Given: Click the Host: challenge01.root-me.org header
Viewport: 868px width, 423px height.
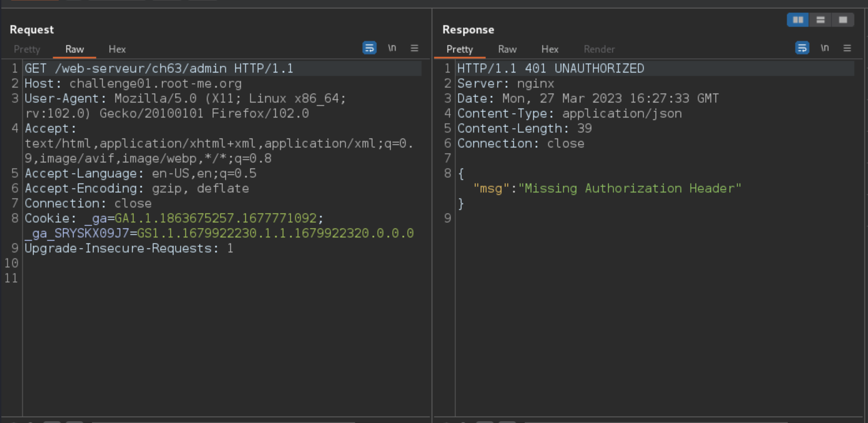Looking at the screenshot, I should tap(133, 83).
